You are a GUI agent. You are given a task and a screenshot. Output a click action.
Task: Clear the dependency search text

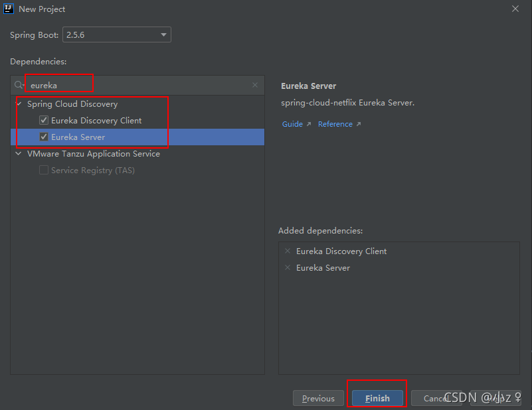coord(255,85)
